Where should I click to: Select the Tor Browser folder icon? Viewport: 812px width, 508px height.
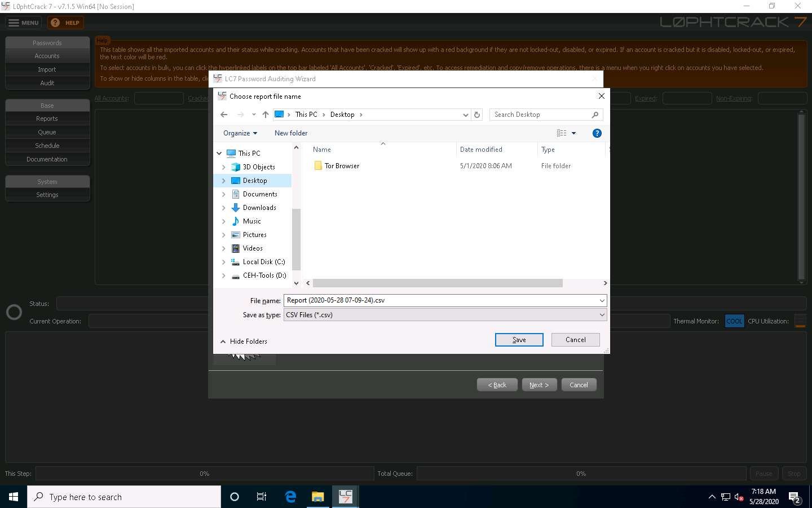(x=318, y=166)
